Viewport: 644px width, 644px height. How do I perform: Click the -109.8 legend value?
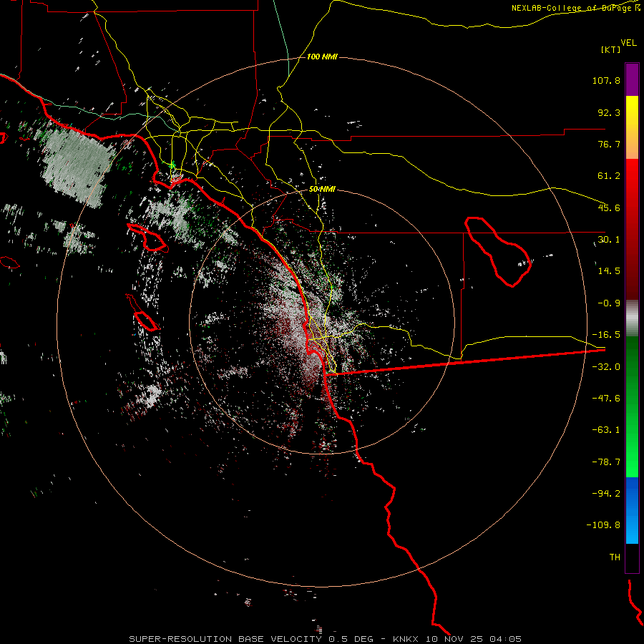[x=603, y=525]
